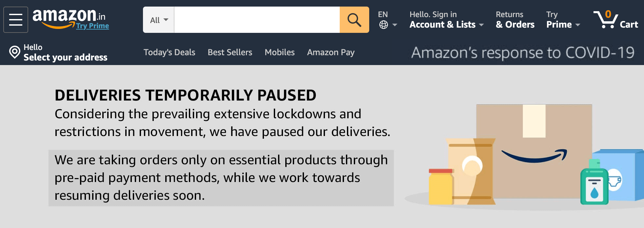Viewport: 644px width, 228px height.
Task: Click the Try Prime link under logo
Action: click(92, 26)
